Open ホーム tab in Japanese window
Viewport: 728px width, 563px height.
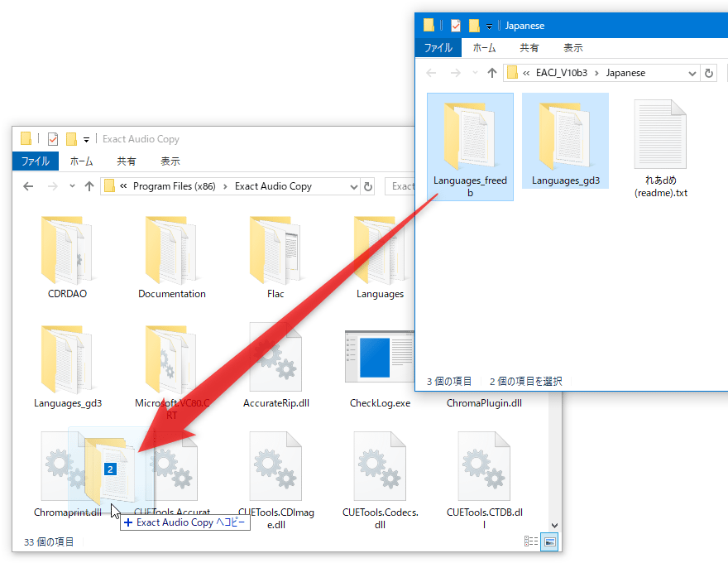click(484, 48)
